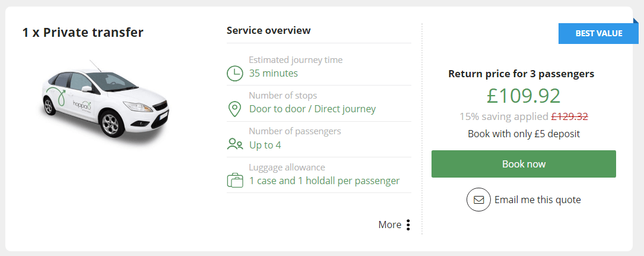Click the Best Value ribbon badge
Image resolution: width=644 pixels, height=256 pixels.
[598, 33]
